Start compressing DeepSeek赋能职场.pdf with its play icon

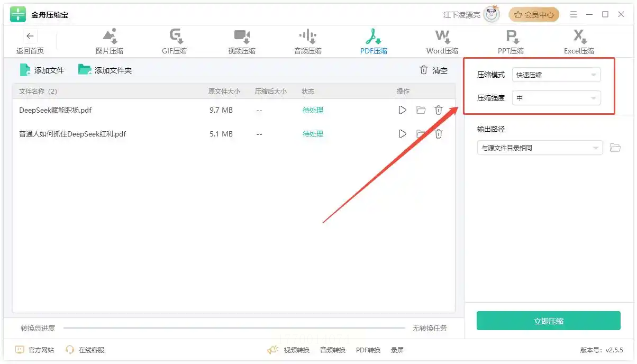pyautogui.click(x=403, y=110)
